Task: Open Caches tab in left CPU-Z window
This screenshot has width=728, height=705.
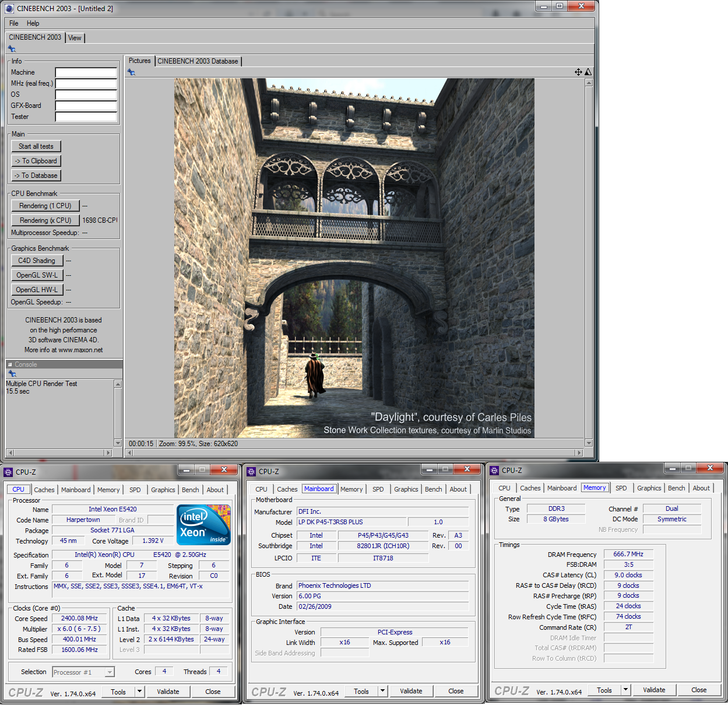Action: click(x=44, y=490)
